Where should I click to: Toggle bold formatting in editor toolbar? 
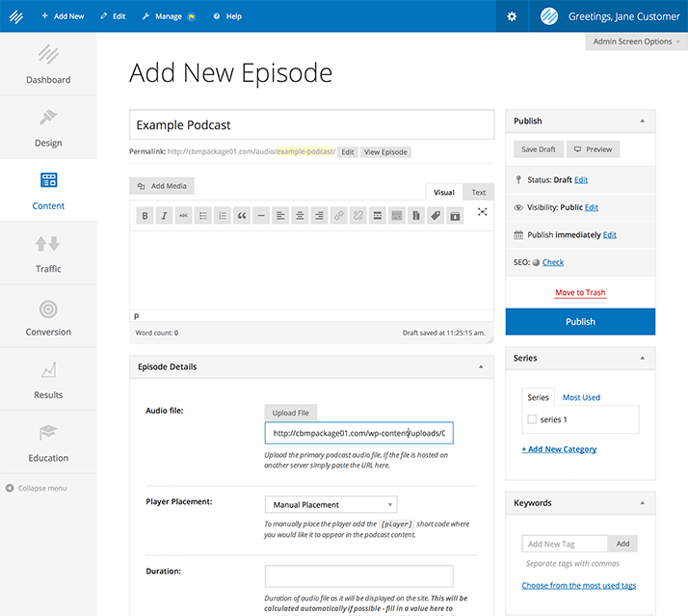(x=145, y=216)
